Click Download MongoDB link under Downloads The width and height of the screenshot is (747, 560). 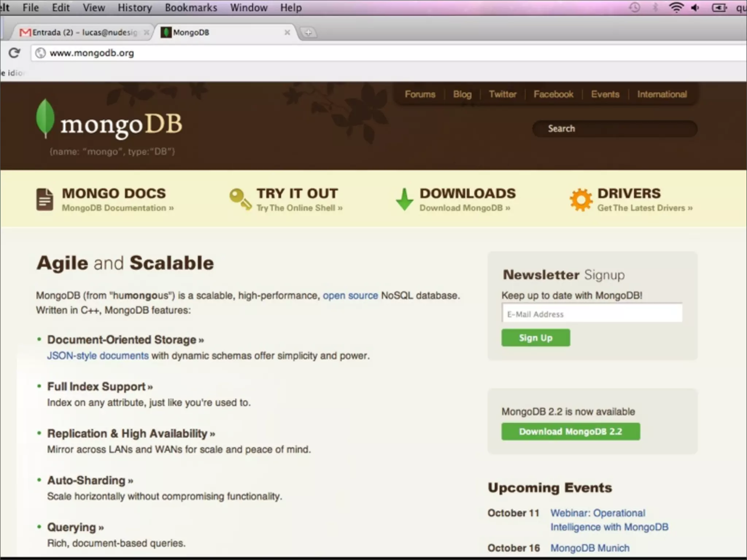[464, 208]
